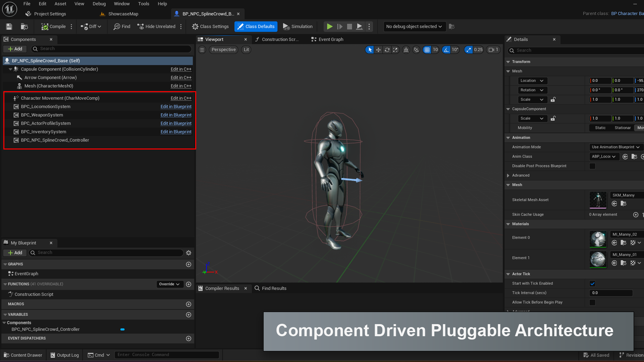Screen dimensions: 644x362
Task: Uncheck Start with Tick Enabled
Action: (x=592, y=284)
